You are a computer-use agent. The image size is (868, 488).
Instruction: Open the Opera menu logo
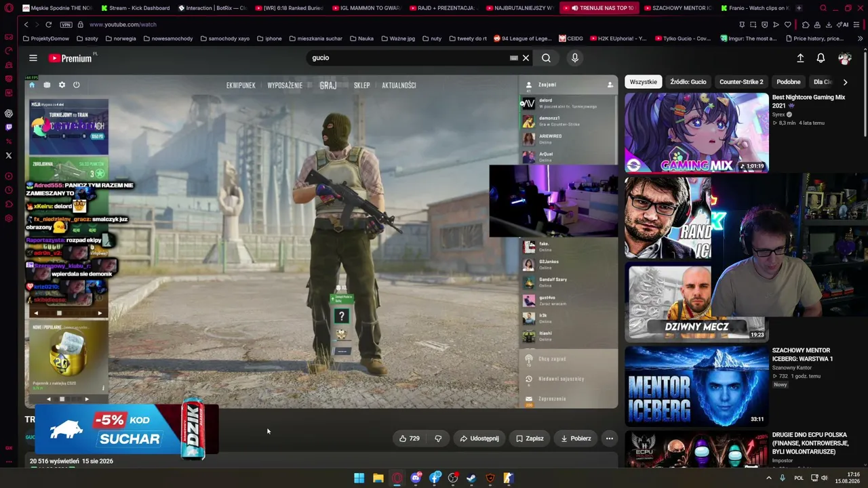tap(9, 8)
